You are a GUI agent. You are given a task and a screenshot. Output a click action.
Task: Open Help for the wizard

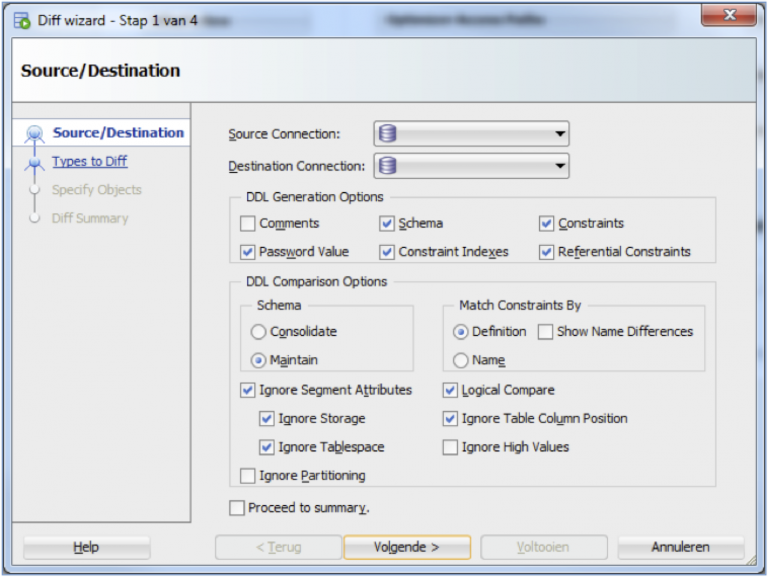pos(86,547)
